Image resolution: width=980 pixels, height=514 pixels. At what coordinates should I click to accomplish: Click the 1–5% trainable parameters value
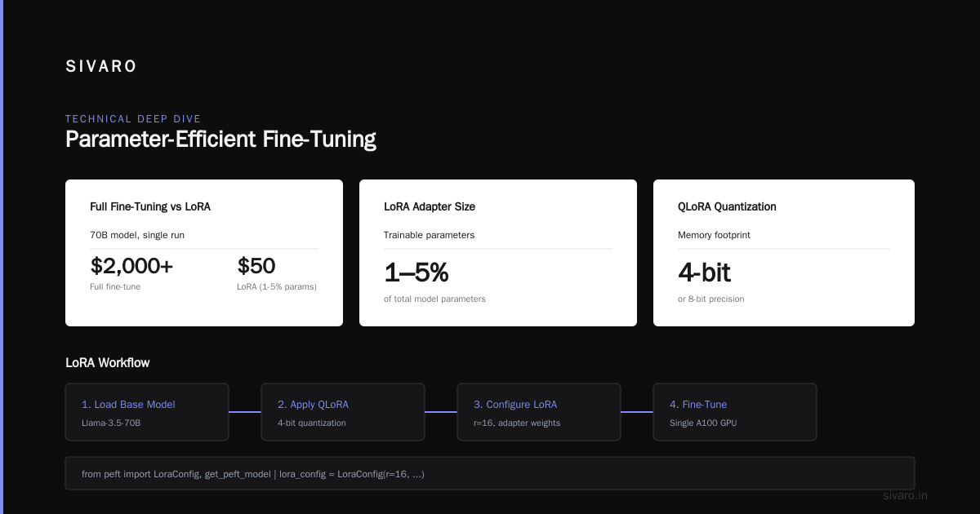point(416,273)
